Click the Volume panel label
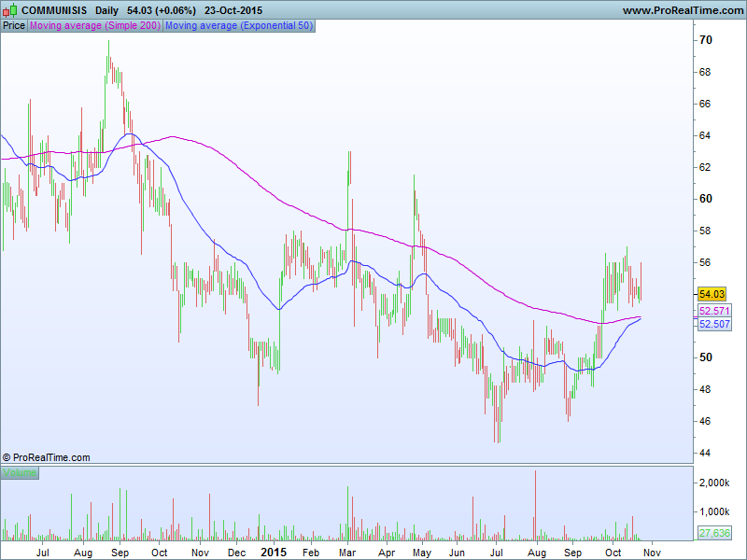This screenshot has height=560, width=747. point(20,473)
